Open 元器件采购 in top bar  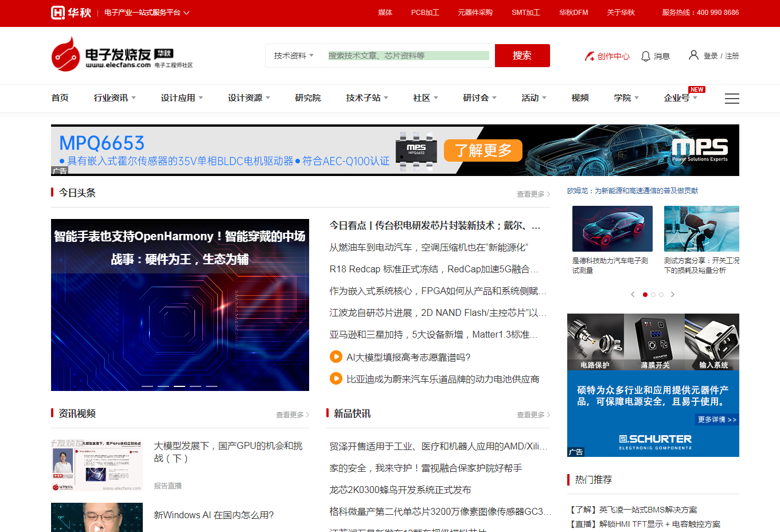[475, 13]
